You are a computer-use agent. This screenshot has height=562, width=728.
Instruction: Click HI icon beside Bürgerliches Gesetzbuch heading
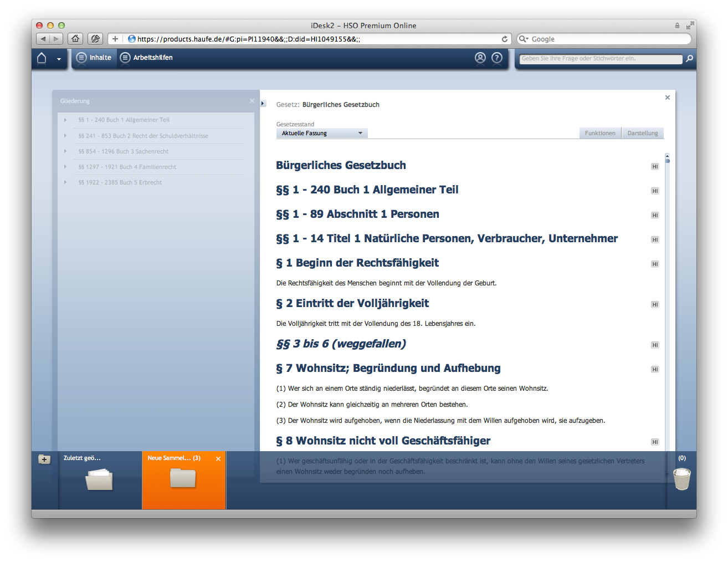point(655,166)
